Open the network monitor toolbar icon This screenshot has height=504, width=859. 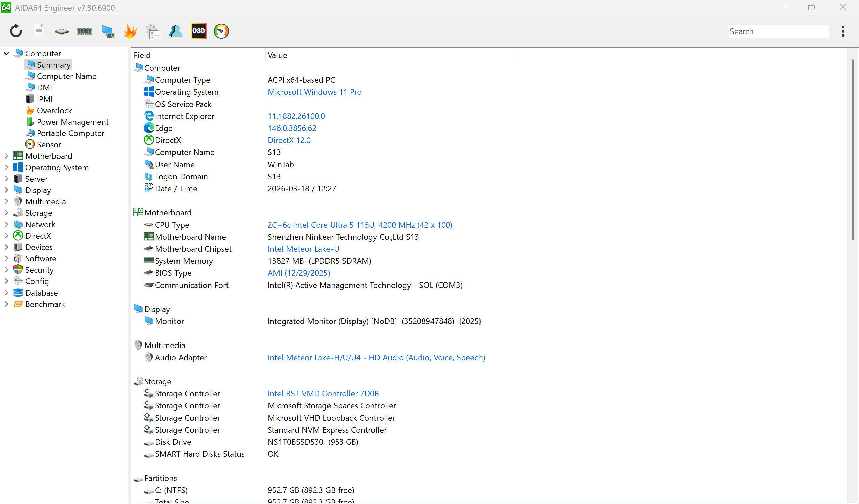pyautogui.click(x=108, y=31)
